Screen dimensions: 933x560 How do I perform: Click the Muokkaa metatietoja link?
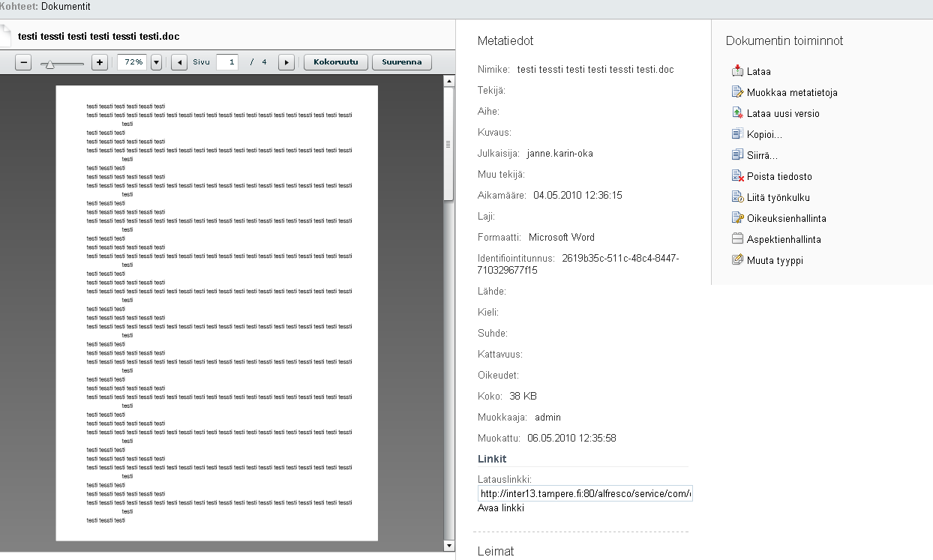coord(792,93)
